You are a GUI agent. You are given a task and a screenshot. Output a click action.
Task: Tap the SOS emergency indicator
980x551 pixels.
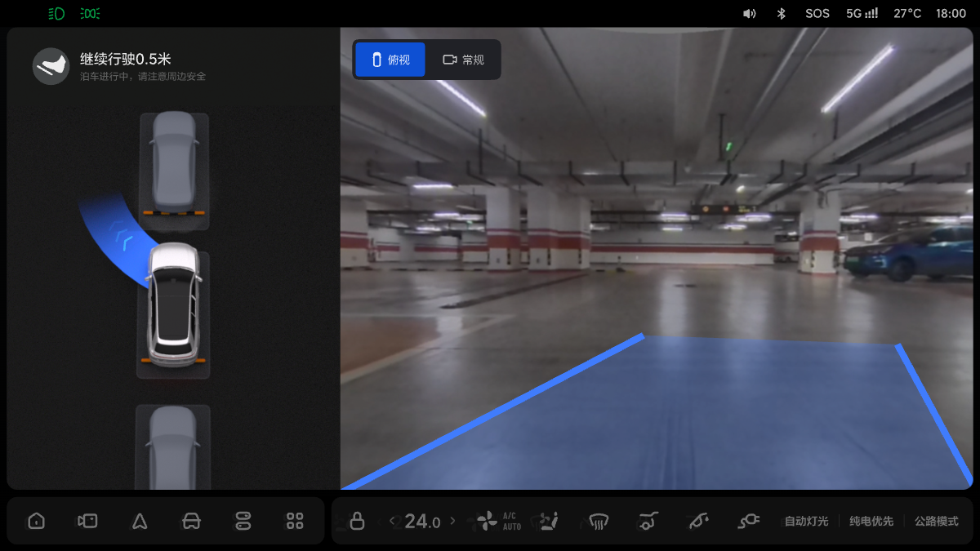click(x=817, y=13)
